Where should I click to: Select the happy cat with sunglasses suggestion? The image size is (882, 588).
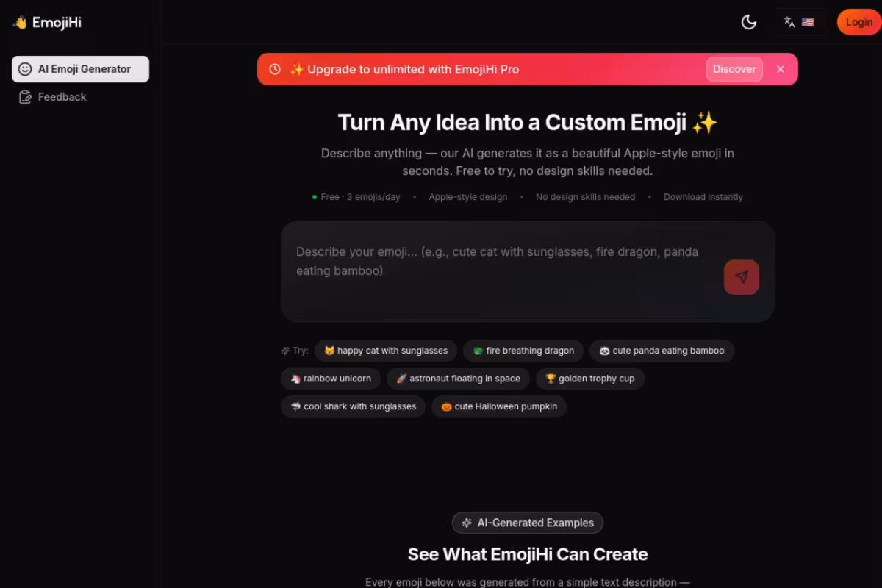386,351
